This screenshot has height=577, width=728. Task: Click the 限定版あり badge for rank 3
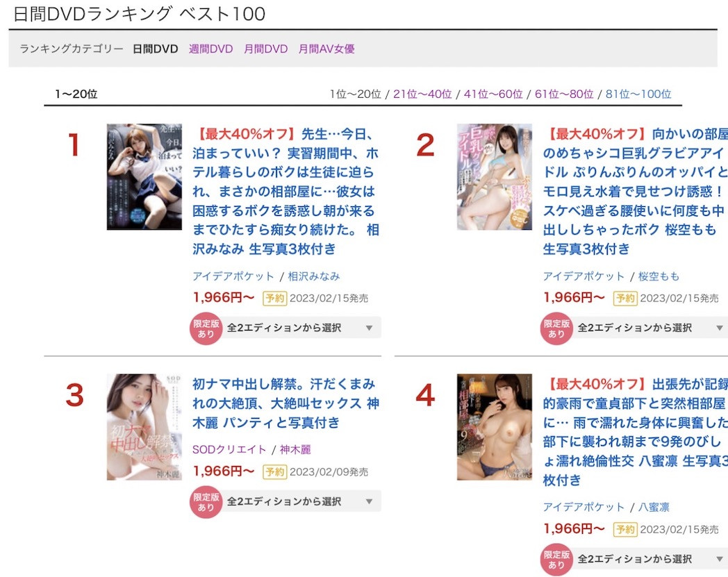[206, 502]
